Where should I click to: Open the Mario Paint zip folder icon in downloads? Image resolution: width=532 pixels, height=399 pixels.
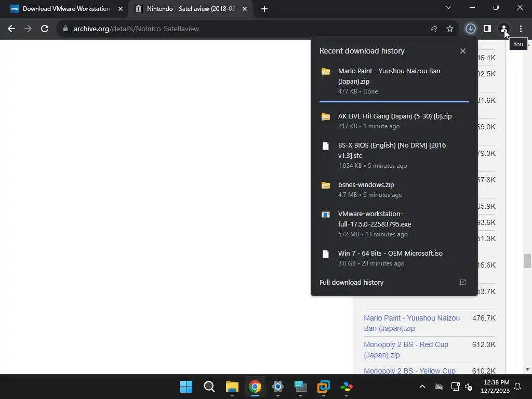click(326, 72)
